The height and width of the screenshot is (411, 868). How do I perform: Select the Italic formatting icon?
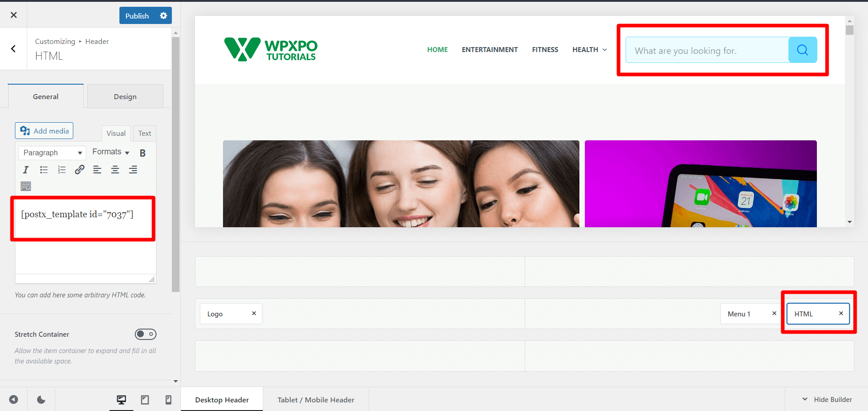[26, 170]
